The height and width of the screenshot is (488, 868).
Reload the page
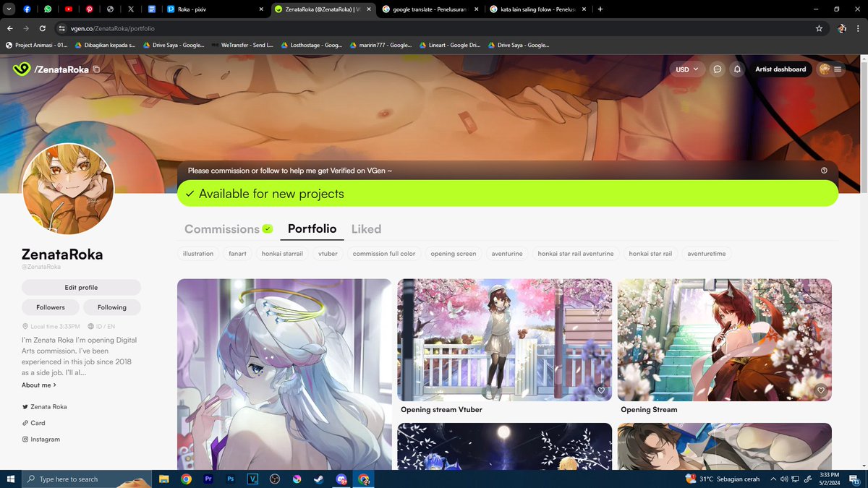[43, 28]
